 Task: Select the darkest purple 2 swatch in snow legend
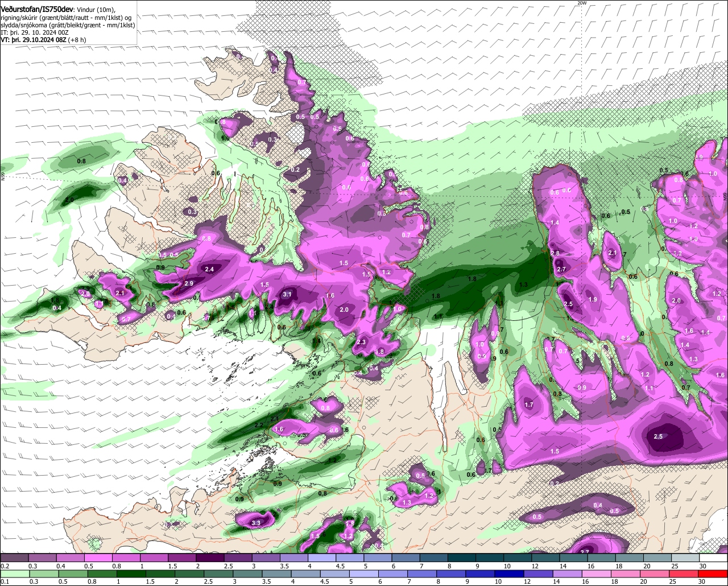click(210, 558)
